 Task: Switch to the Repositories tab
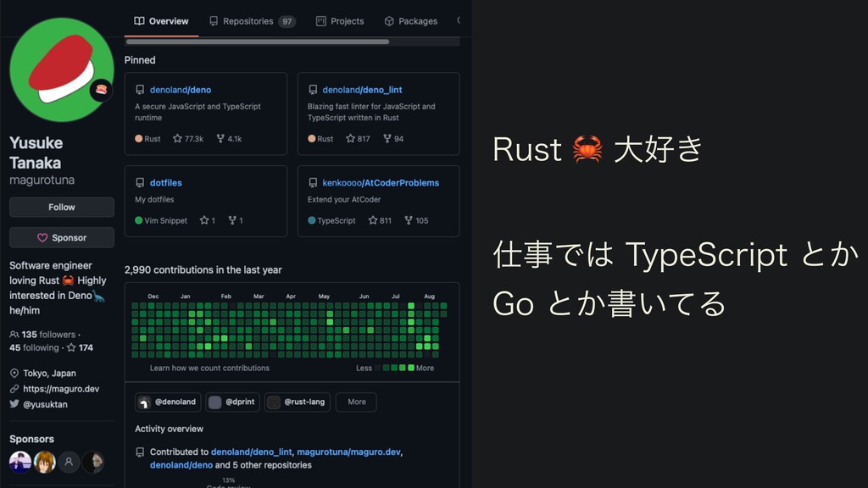click(x=252, y=21)
